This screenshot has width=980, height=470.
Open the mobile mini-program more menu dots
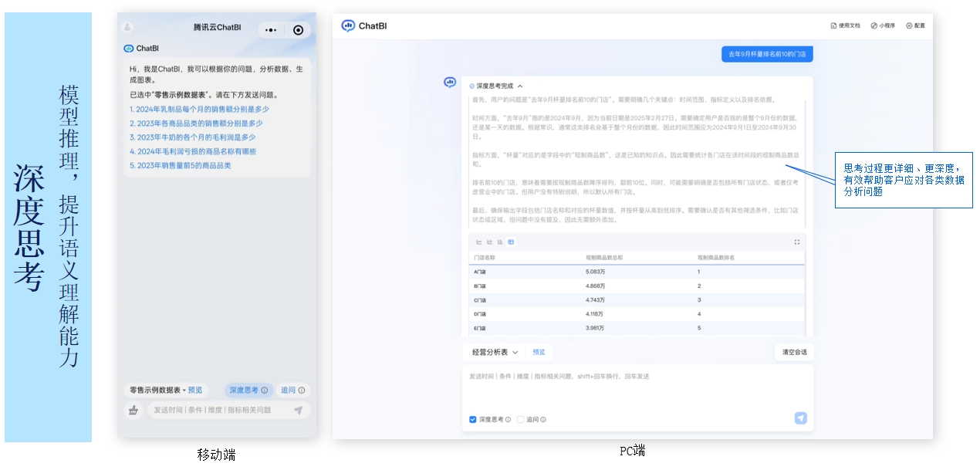coord(270,30)
